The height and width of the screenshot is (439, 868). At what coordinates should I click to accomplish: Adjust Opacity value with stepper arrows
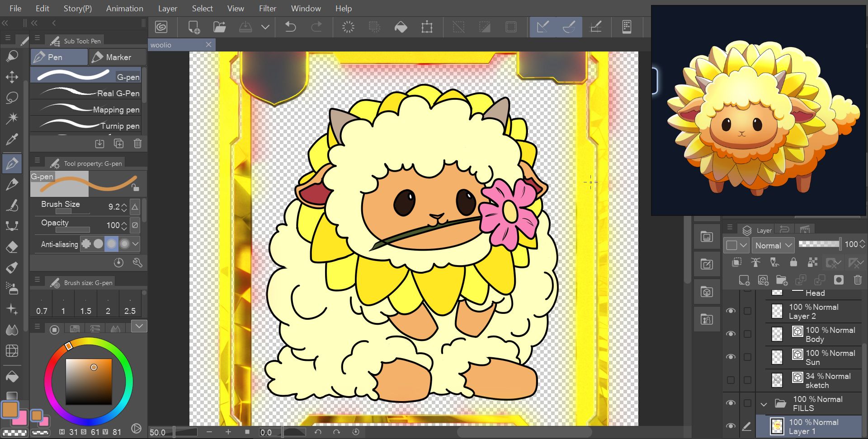124,225
